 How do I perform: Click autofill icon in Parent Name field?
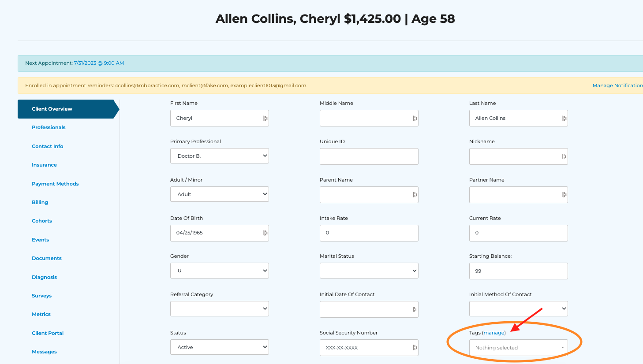pyautogui.click(x=415, y=194)
